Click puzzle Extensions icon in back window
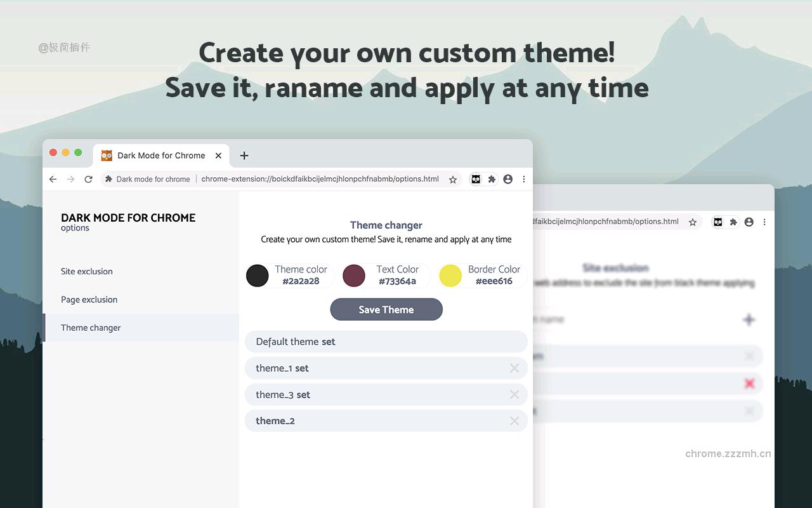The height and width of the screenshot is (508, 812). (733, 222)
